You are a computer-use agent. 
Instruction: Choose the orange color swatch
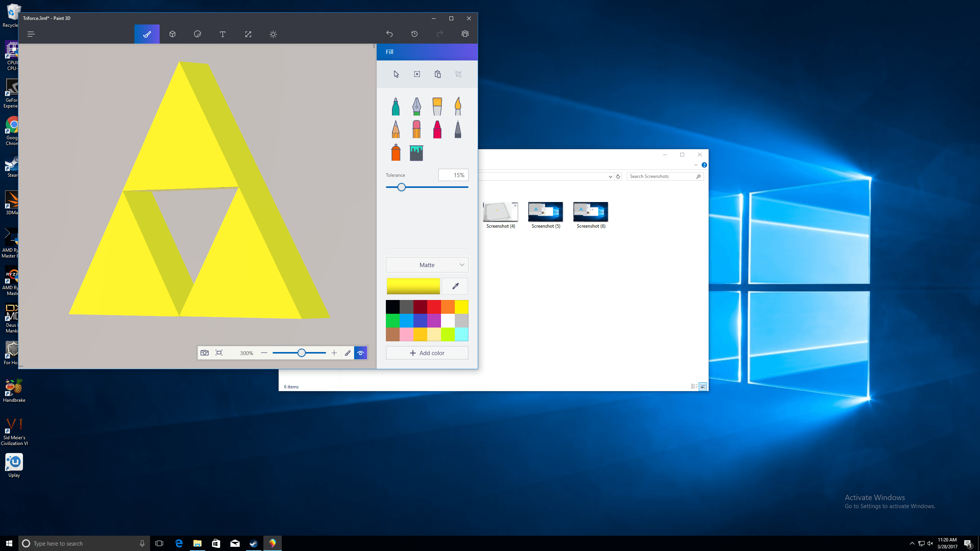(448, 307)
